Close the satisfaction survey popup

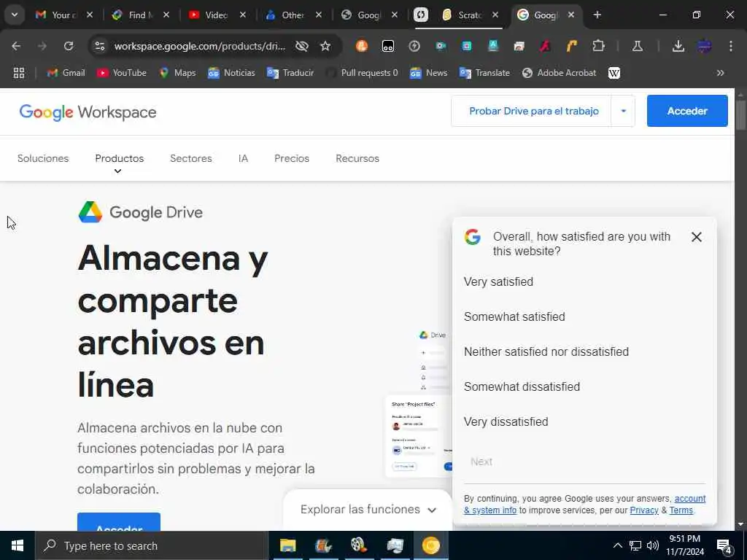point(697,237)
